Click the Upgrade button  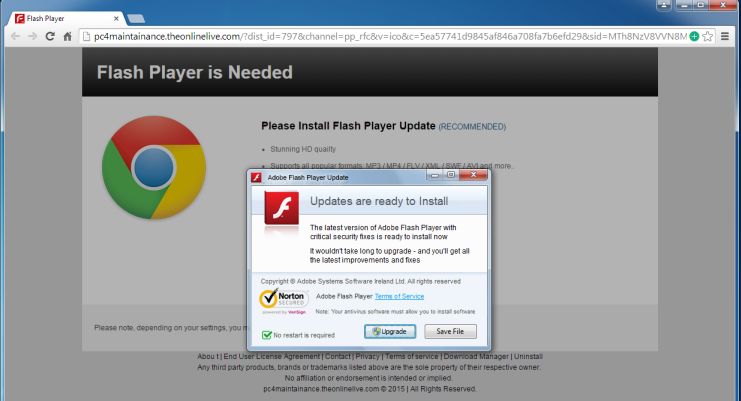point(390,332)
